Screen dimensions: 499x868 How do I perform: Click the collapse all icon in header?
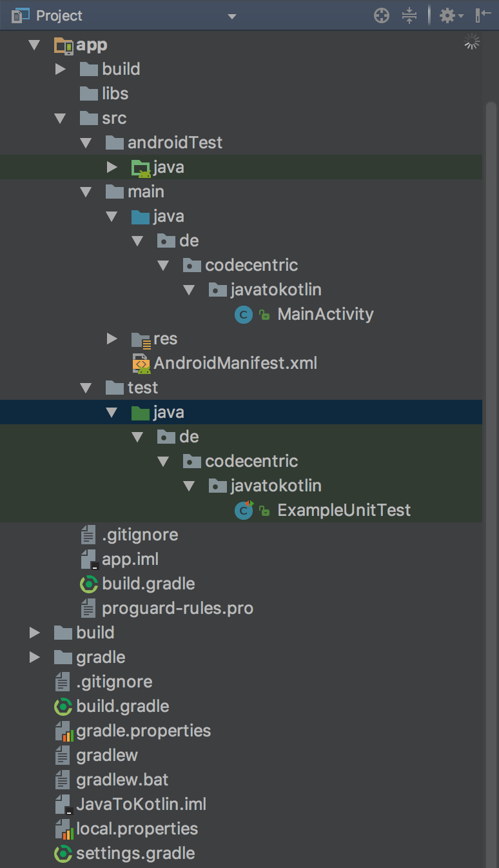(x=409, y=15)
